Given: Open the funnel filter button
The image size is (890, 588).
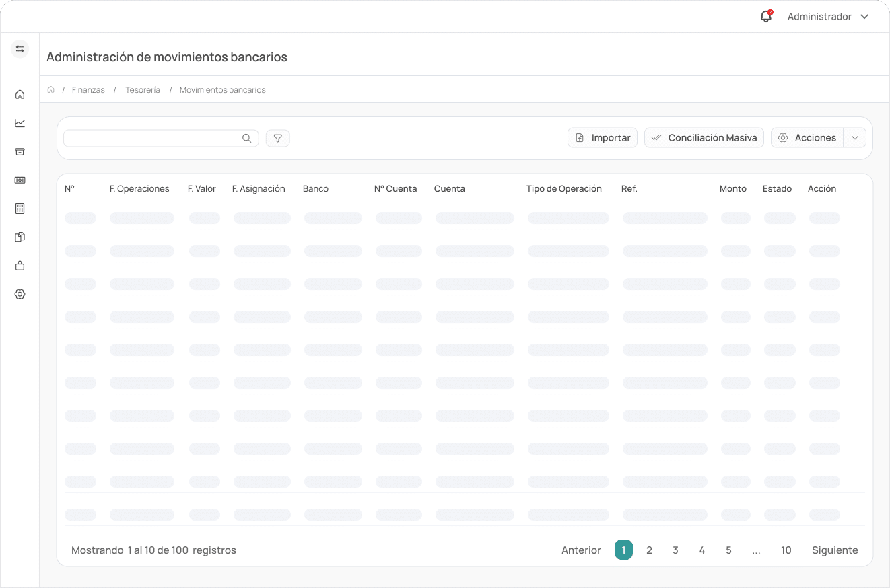Looking at the screenshot, I should pos(277,138).
